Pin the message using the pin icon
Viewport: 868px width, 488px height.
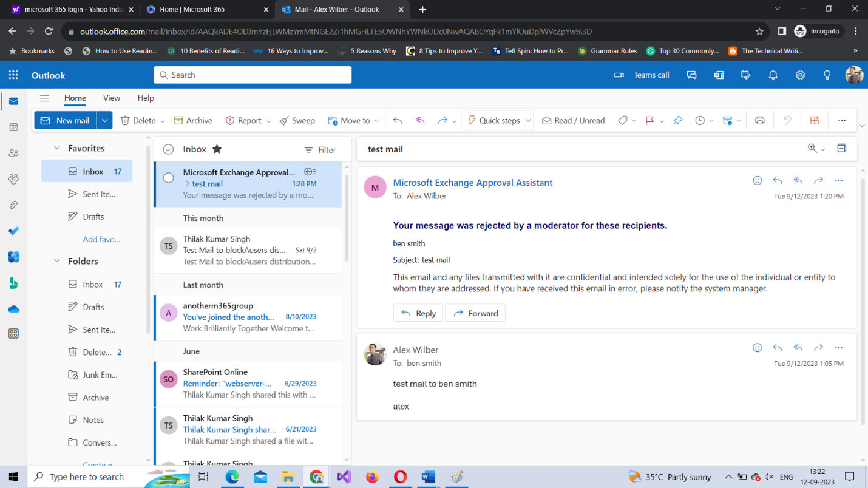tap(677, 120)
